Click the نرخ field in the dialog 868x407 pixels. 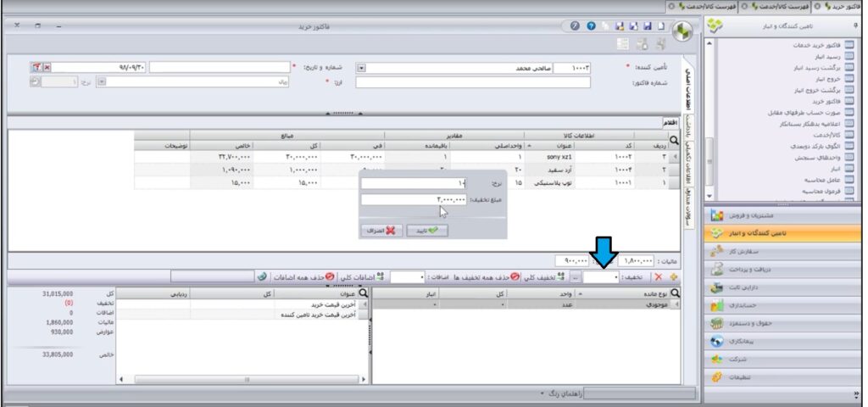(x=414, y=183)
